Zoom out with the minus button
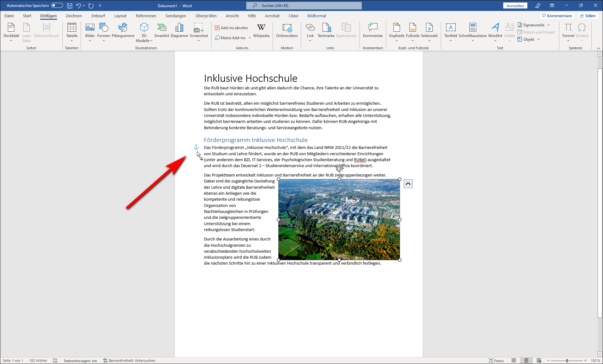Image resolution: width=603 pixels, height=364 pixels. pos(548,361)
